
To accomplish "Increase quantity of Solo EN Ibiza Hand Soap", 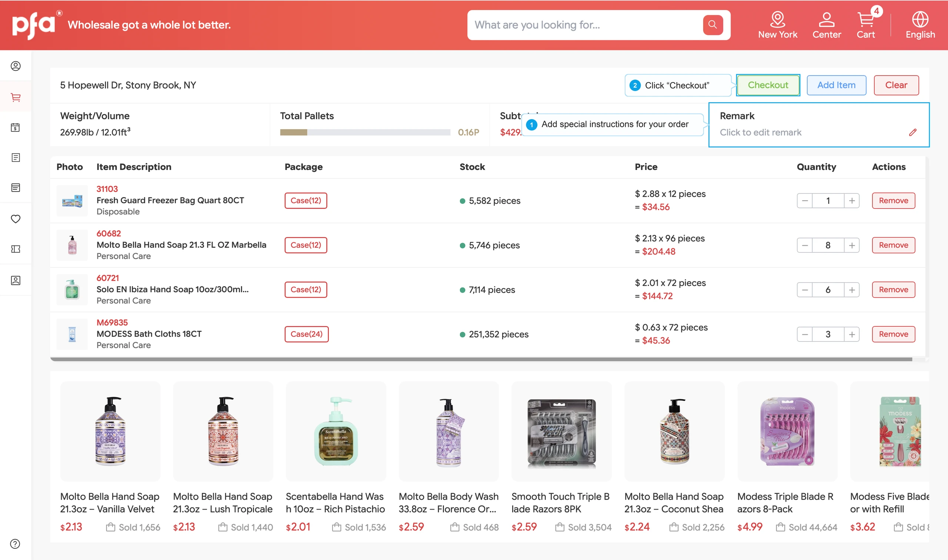I will pyautogui.click(x=852, y=290).
